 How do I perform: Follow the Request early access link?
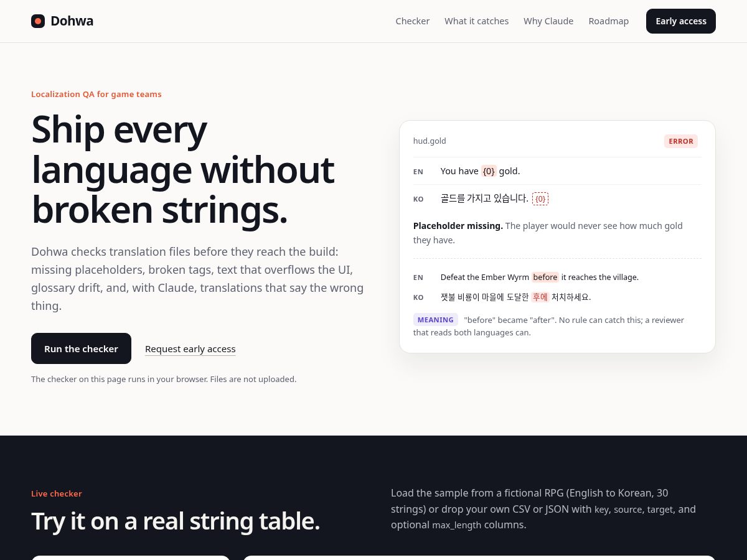tap(190, 349)
